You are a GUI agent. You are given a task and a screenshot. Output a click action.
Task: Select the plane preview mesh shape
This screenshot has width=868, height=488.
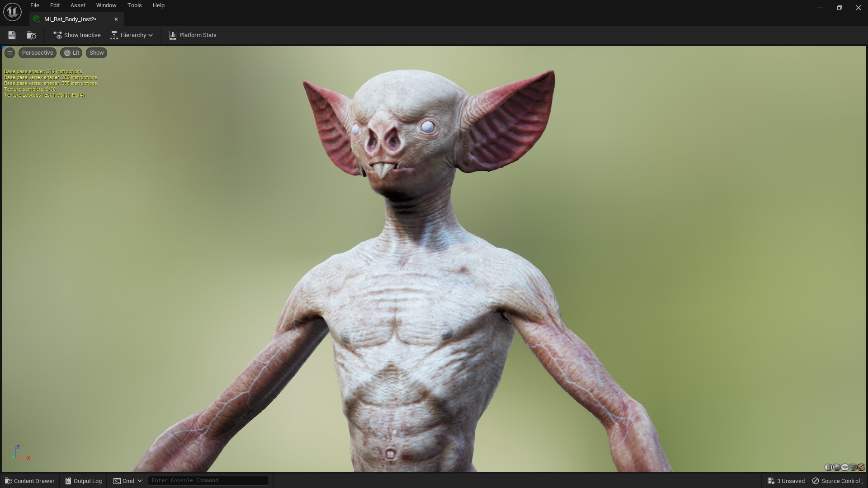click(x=845, y=467)
